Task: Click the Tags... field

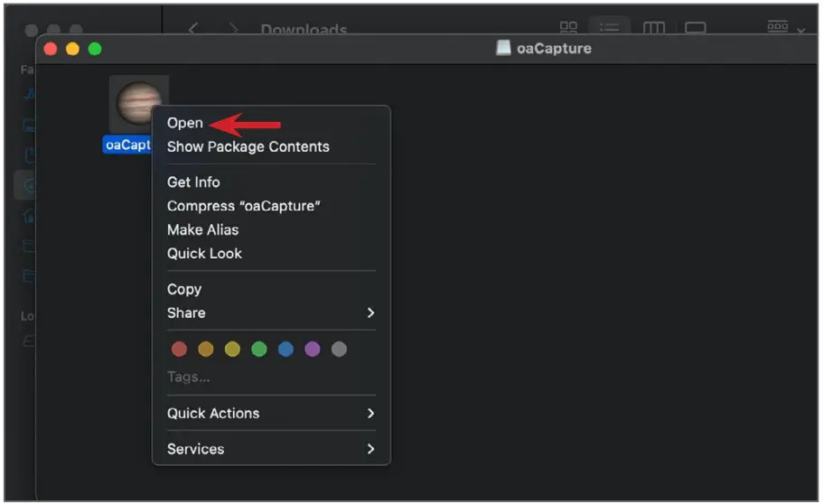Action: [x=189, y=377]
